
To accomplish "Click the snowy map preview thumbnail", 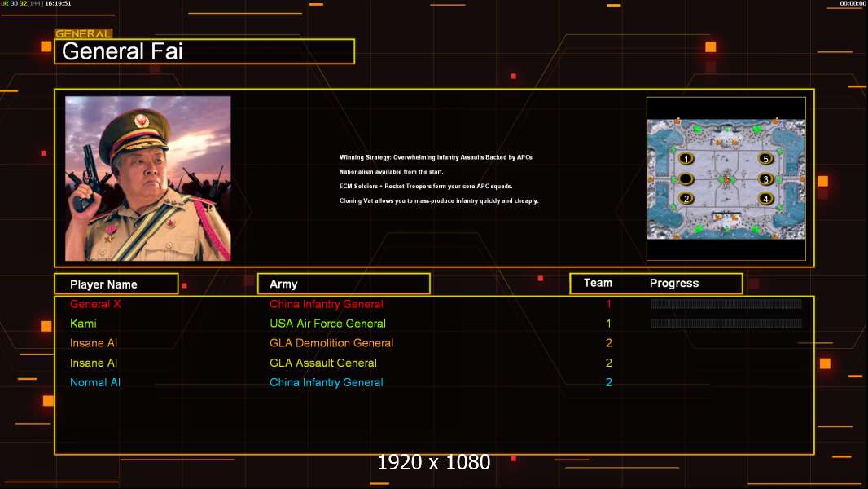I will pyautogui.click(x=726, y=179).
